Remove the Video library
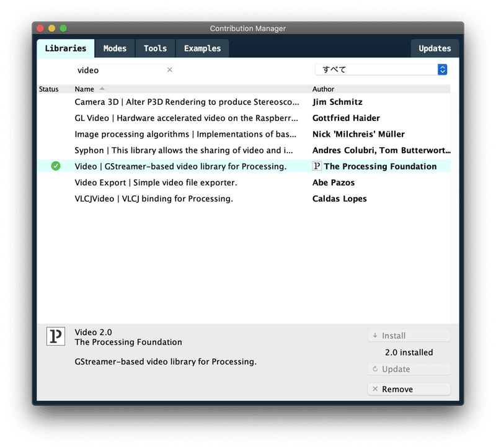The height and width of the screenshot is (448, 496). click(x=409, y=389)
